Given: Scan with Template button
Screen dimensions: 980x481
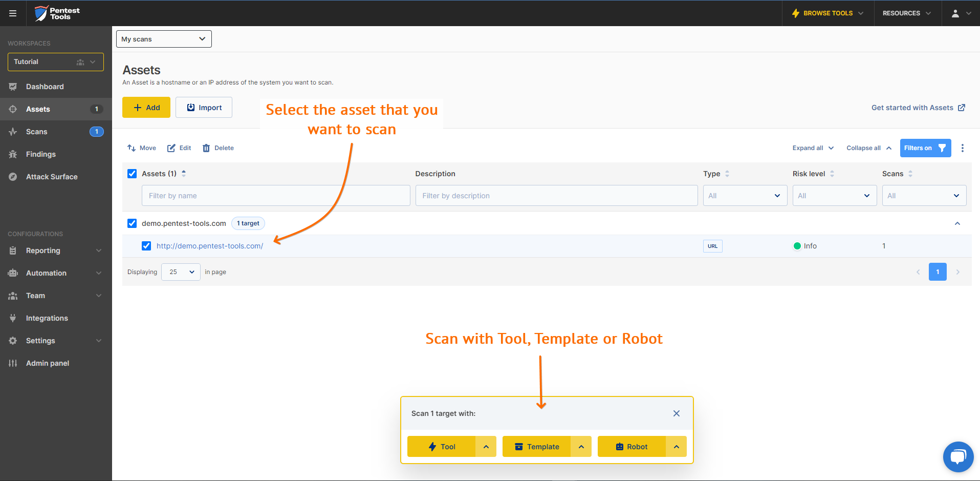Looking at the screenshot, I should tap(536, 447).
